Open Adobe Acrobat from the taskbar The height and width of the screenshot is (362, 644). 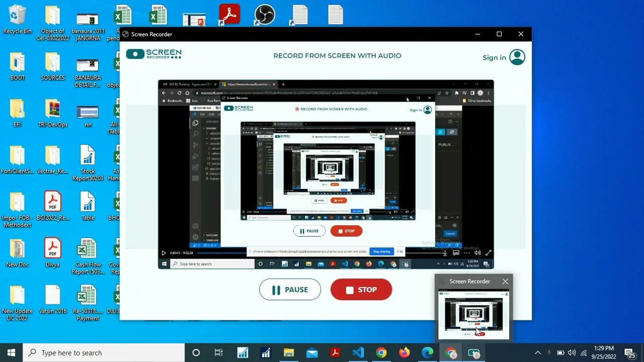(335, 353)
